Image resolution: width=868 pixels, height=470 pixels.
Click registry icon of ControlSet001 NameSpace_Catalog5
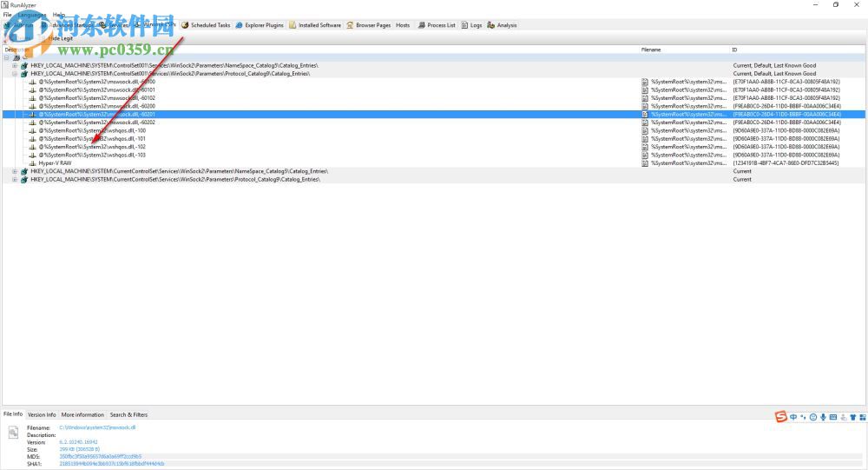point(24,65)
